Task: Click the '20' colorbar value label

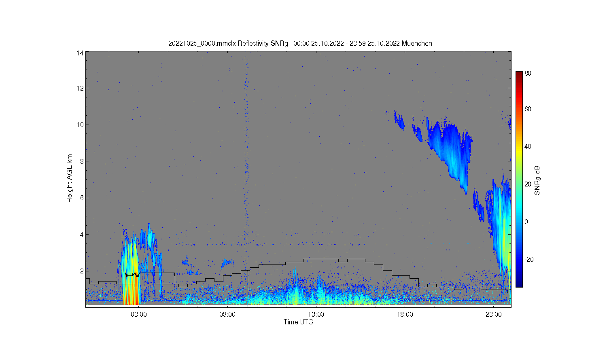Action: (x=528, y=184)
